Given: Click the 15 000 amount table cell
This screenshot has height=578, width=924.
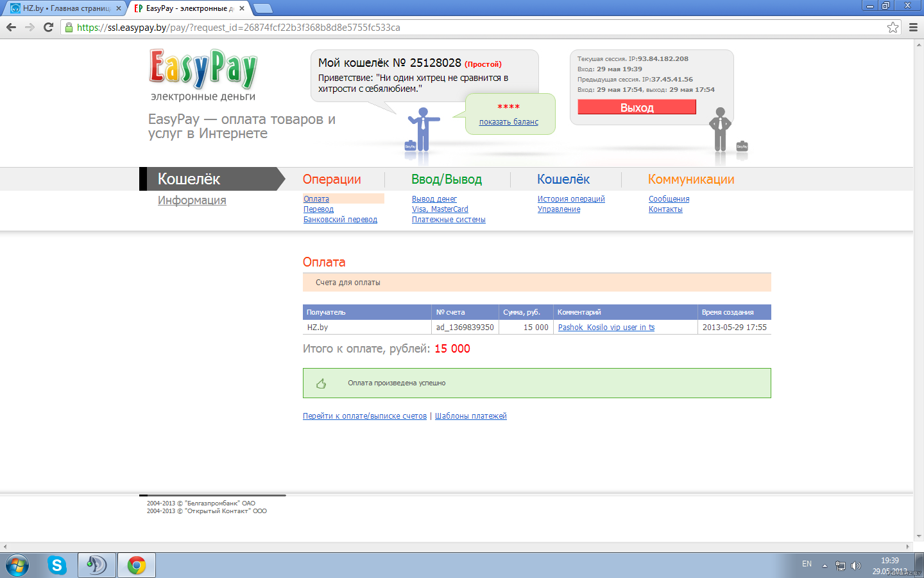Looking at the screenshot, I should tap(526, 328).
